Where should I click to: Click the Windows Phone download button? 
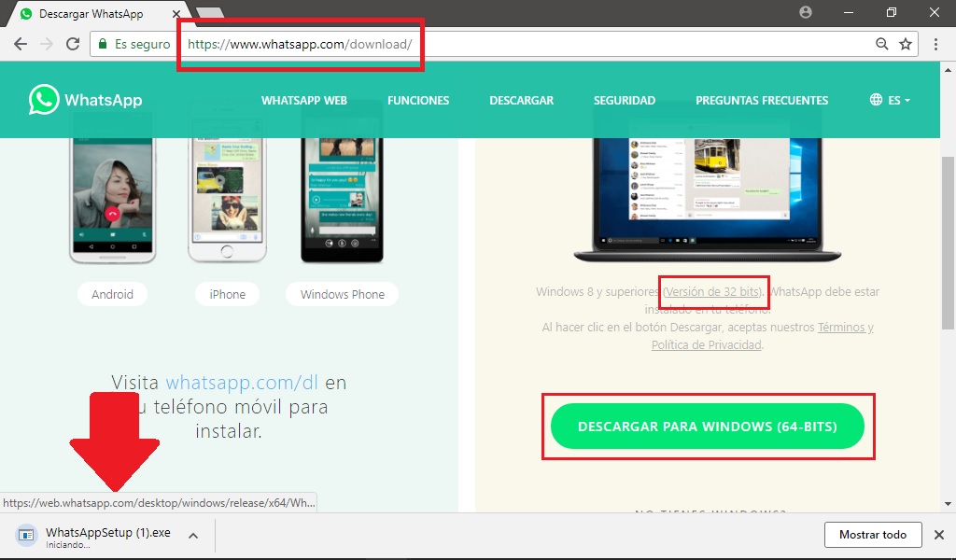(342, 294)
